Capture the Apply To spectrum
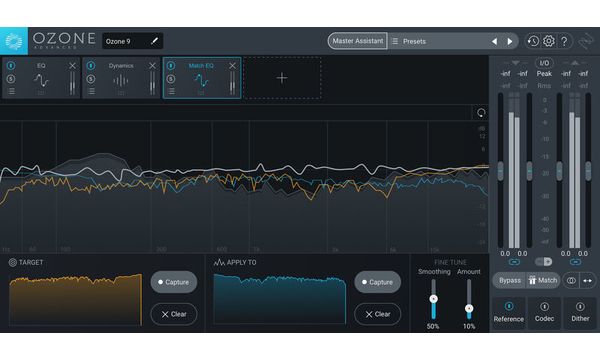This screenshot has height=360, width=600. click(378, 282)
